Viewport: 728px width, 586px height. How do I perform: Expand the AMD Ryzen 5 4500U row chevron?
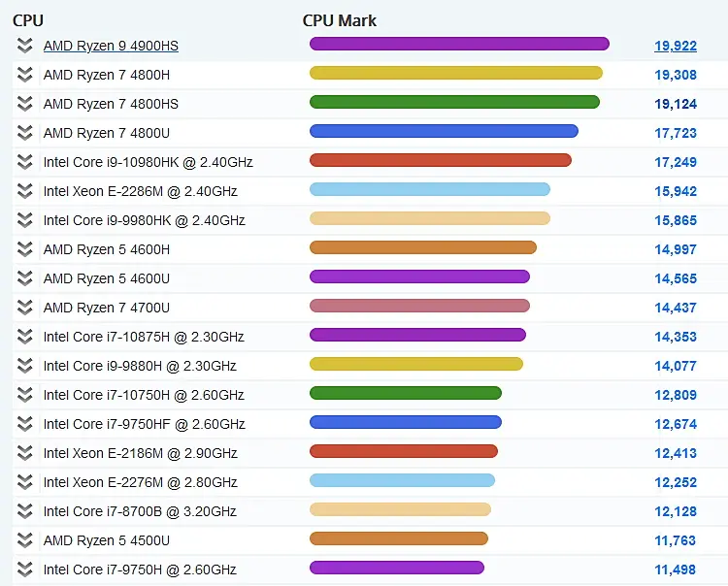click(24, 540)
